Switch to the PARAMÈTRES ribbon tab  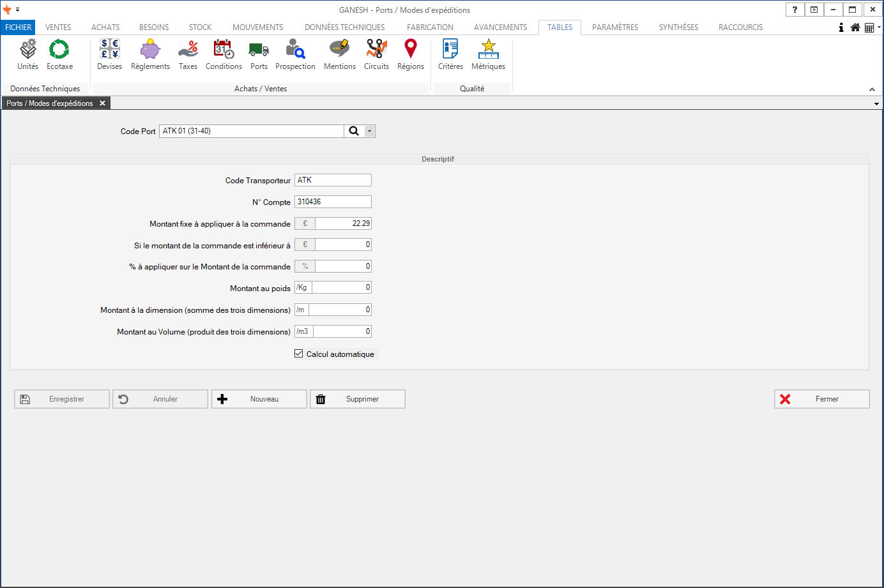pos(614,27)
